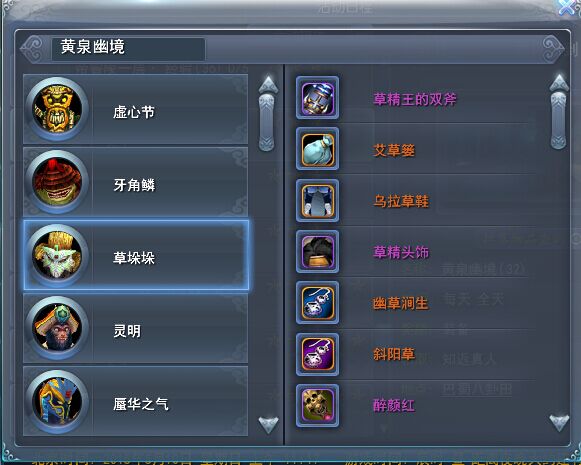Viewport: 581px width, 465px height.
Task: Click the boss list scroll down arrow
Action: [268, 424]
